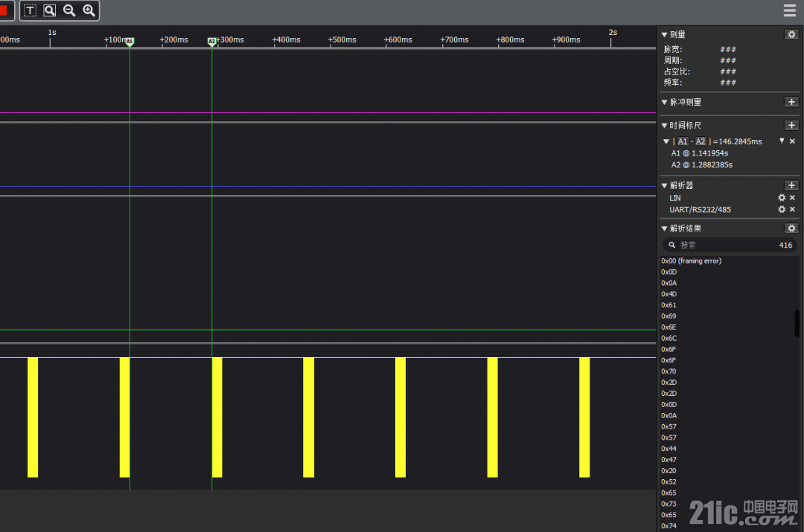This screenshot has width=804, height=532.
Task: Select result 0x52 in the list
Action: click(x=669, y=481)
